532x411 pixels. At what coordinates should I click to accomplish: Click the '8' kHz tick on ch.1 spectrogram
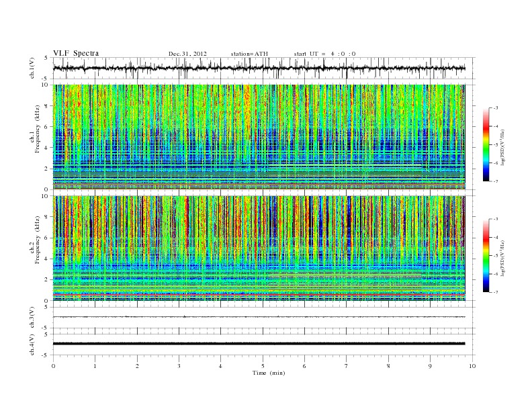point(46,106)
